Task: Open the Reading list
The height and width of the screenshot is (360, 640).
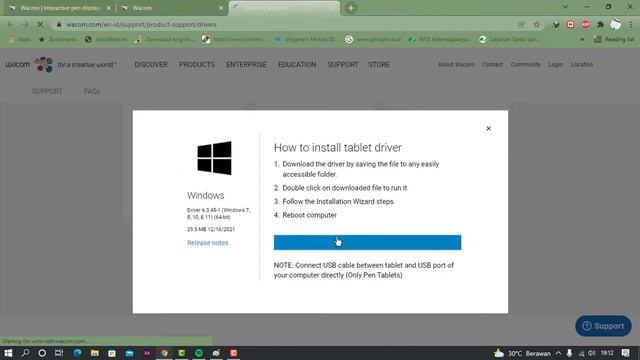Action: coord(614,40)
